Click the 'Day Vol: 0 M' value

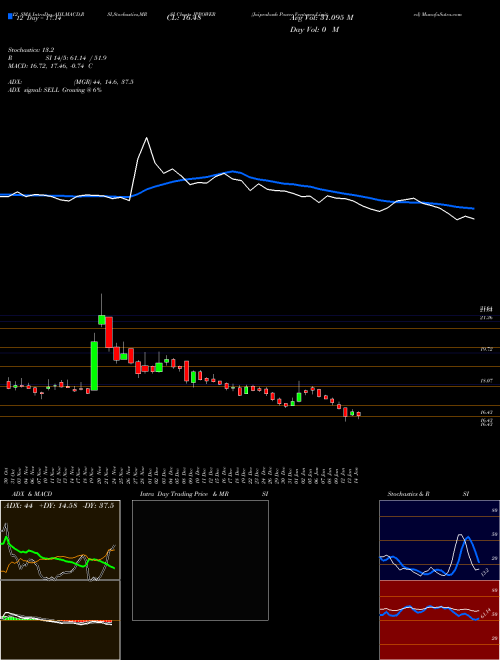pyautogui.click(x=314, y=30)
